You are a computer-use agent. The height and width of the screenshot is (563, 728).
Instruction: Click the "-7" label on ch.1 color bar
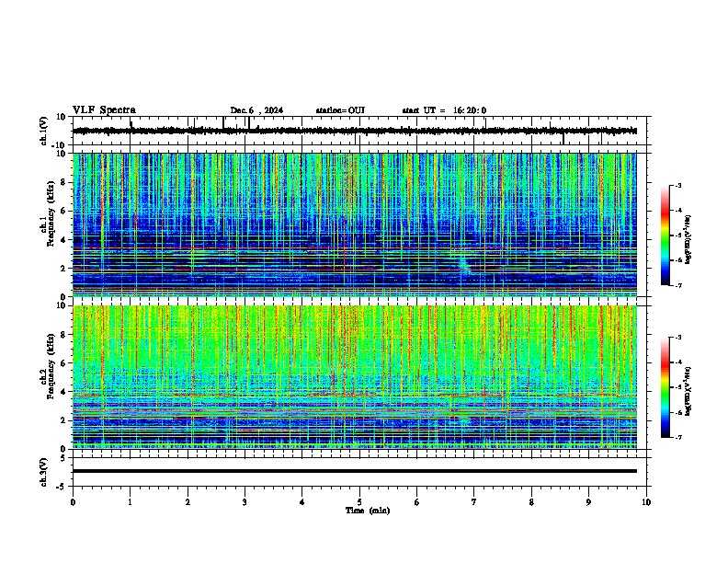click(x=678, y=285)
